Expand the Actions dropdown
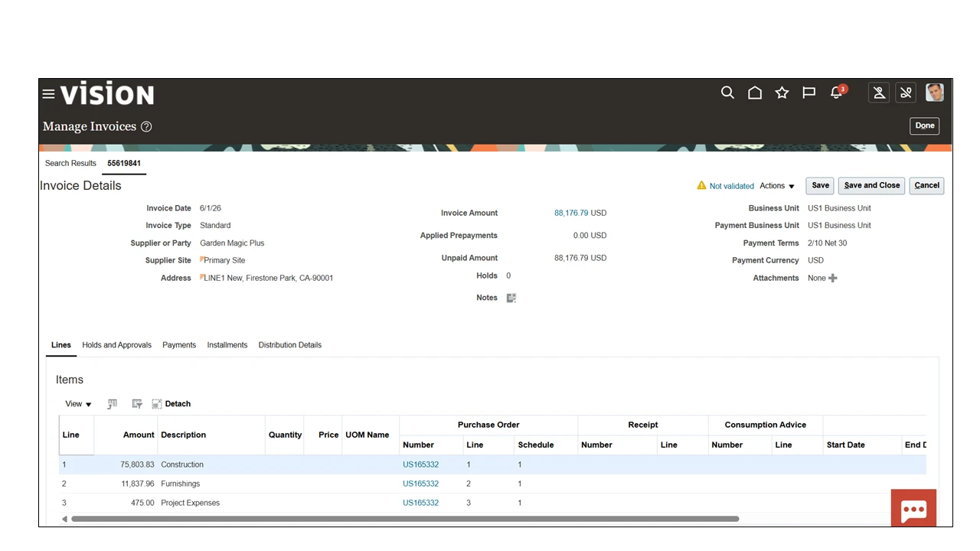Viewport: 980px width, 551px height. 777,186
